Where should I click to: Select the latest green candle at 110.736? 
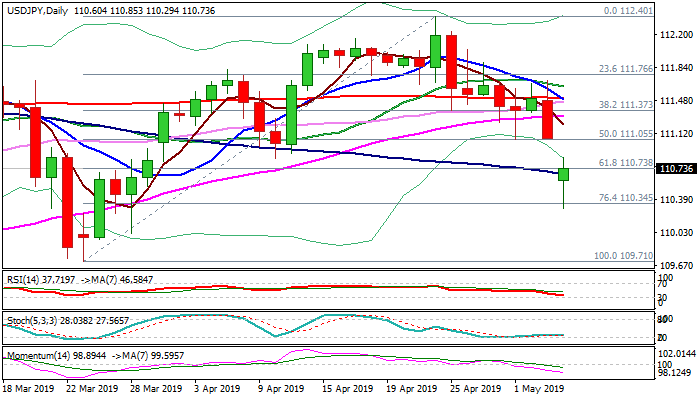pos(564,174)
